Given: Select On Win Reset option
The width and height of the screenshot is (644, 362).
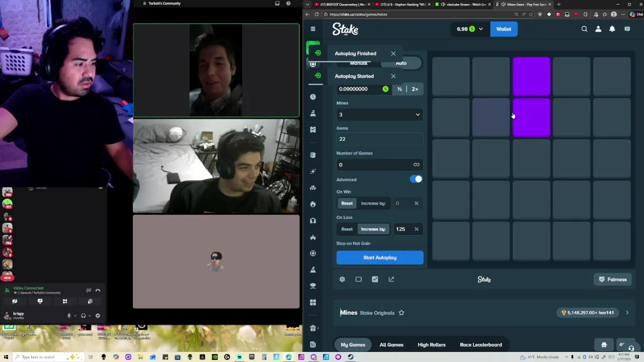Looking at the screenshot, I should point(347,203).
